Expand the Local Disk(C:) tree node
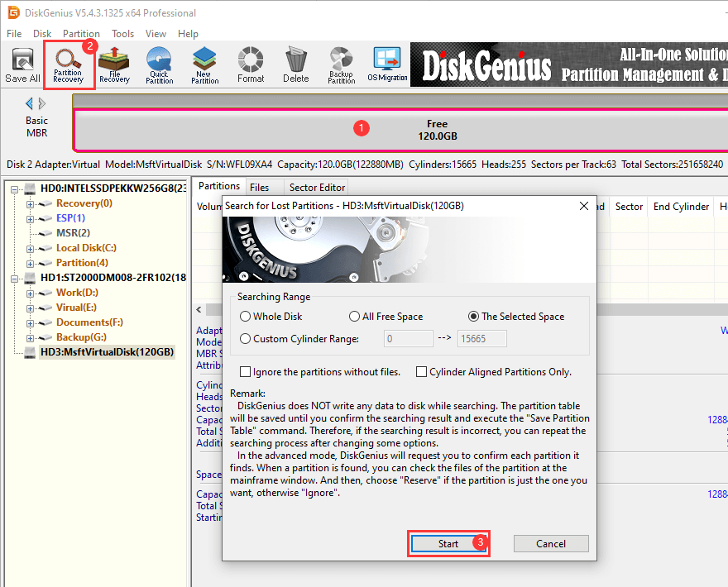The height and width of the screenshot is (587, 728). point(31,248)
